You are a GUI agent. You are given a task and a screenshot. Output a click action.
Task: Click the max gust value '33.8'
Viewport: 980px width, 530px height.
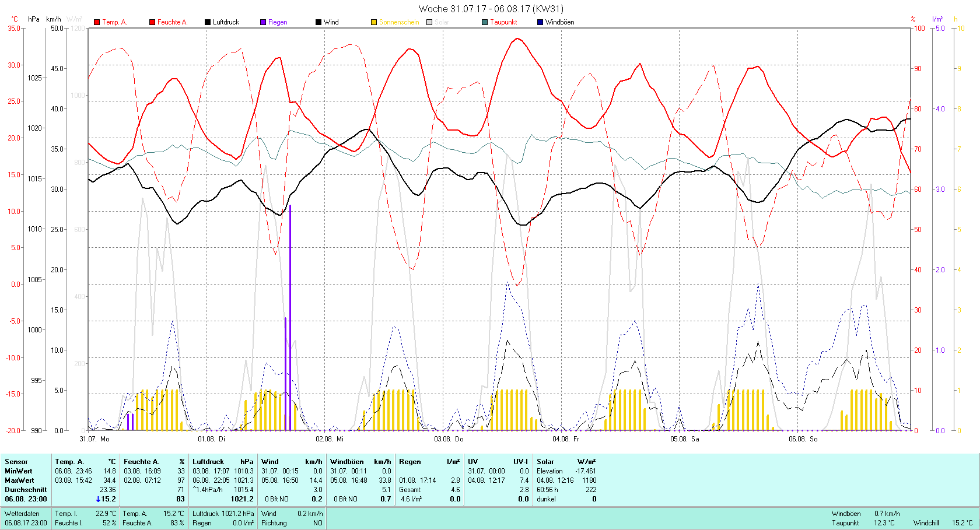tap(384, 480)
